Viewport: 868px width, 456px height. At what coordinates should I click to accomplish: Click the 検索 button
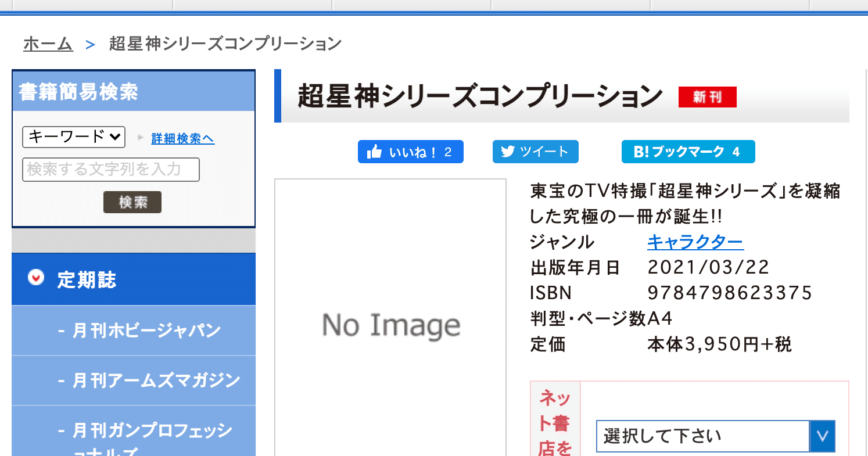point(132,202)
